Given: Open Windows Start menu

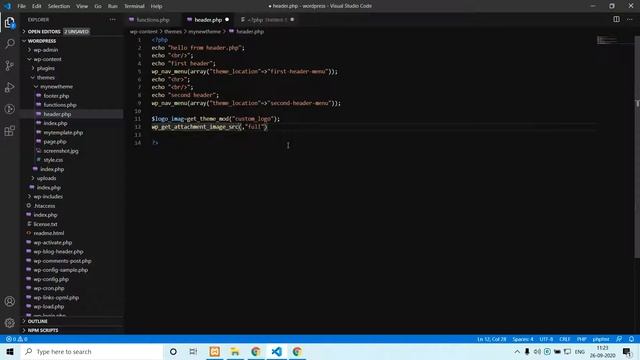Looking at the screenshot, I should [10, 351].
